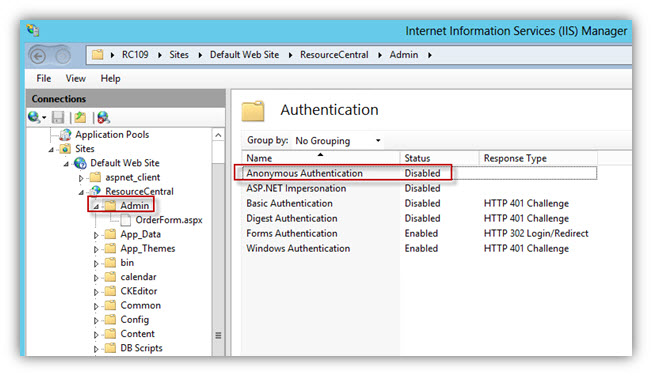The image size is (652, 376).
Task: Sort by the Name column header
Action: point(321,158)
